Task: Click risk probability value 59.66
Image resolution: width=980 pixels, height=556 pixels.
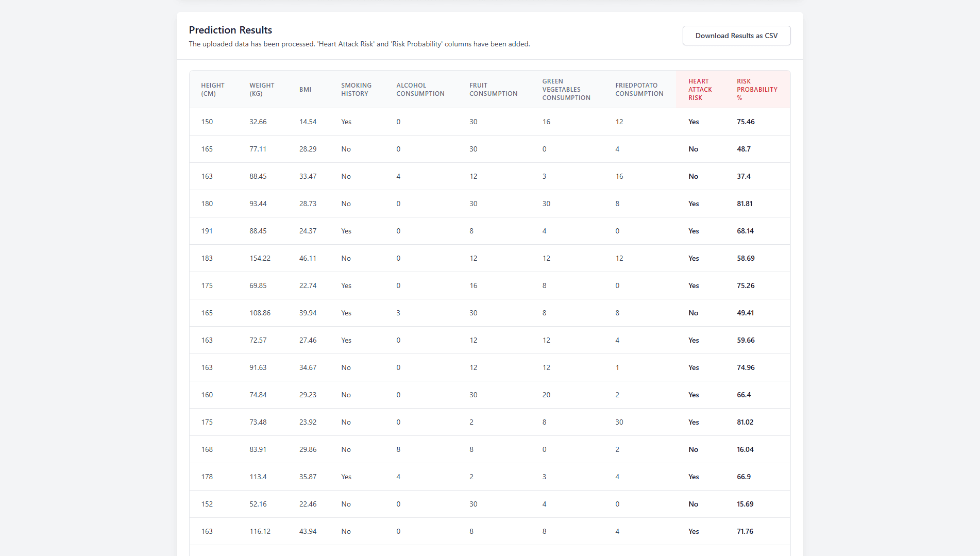Action: coord(746,341)
